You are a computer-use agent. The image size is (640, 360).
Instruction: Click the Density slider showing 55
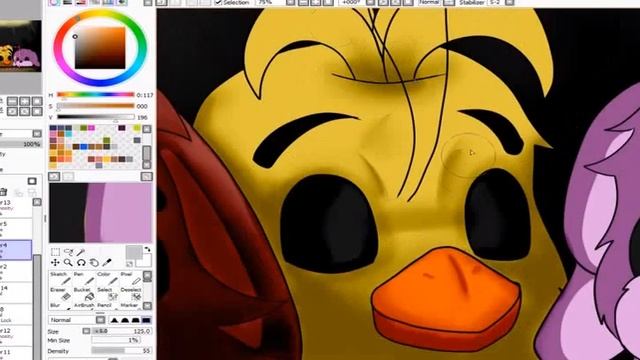[x=121, y=351]
